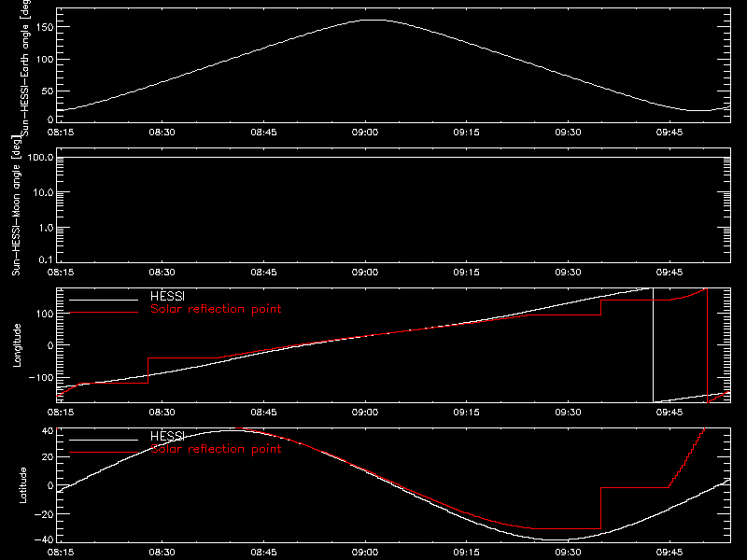This screenshot has height=560, width=747.
Task: Select red Solar reflection point legend in Longitude plot
Action: [x=216, y=309]
